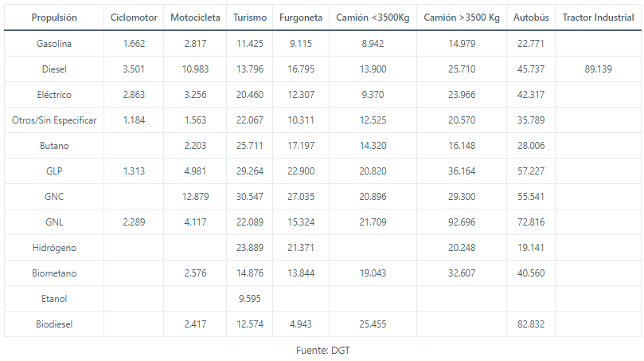Click the Biodiesel Autobús value 82.832
Screen dimensions: 644x361
coord(531,324)
